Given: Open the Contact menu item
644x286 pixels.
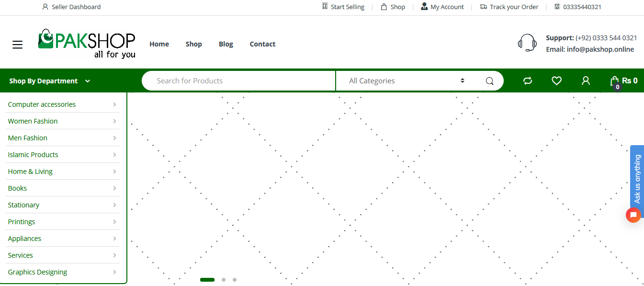Looking at the screenshot, I should click(262, 44).
